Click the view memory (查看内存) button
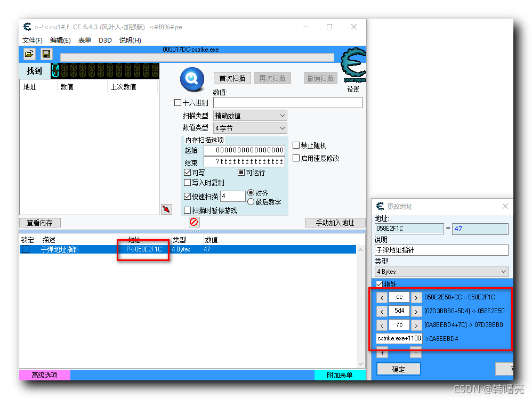The width and height of the screenshot is (532, 399). pyautogui.click(x=40, y=223)
